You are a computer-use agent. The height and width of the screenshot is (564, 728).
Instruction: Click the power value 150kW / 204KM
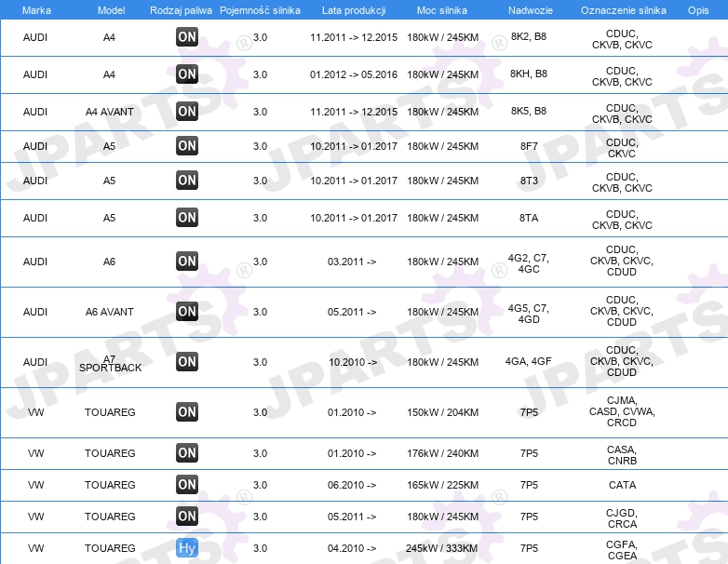[442, 412]
